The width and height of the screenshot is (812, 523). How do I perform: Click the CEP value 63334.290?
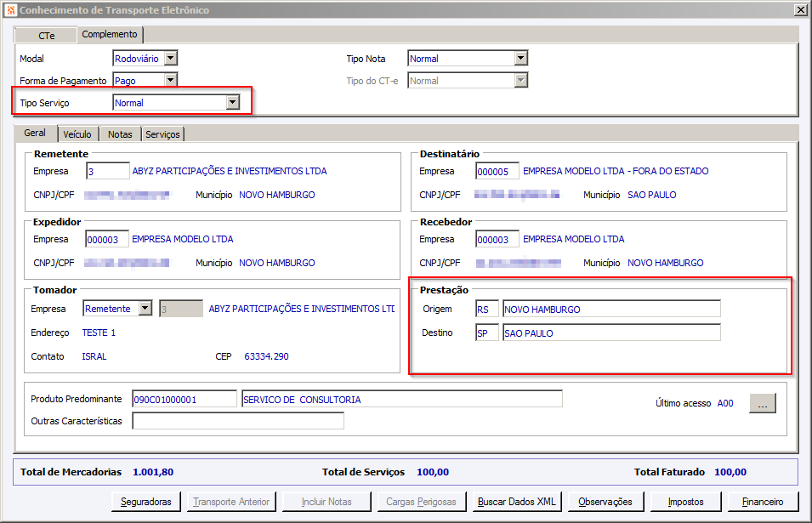click(x=267, y=356)
